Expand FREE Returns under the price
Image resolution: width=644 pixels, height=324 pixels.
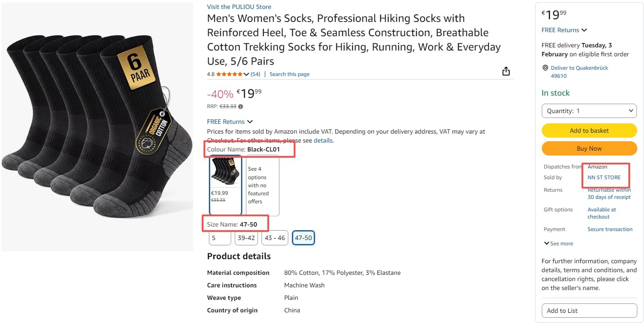tap(230, 122)
